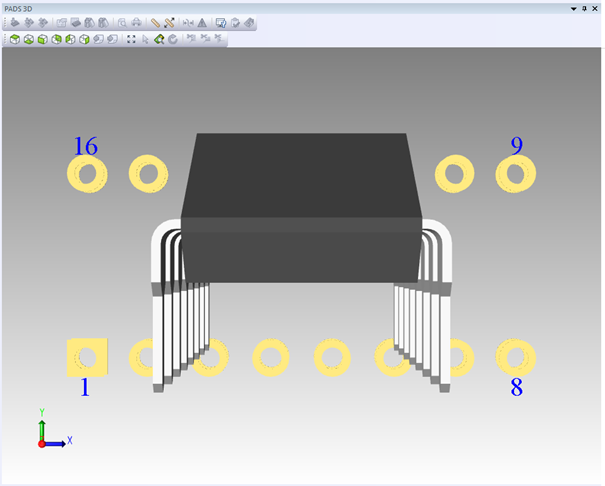Image resolution: width=605 pixels, height=486 pixels.
Task: Open the PADS 3D window options dropdown arrow
Action: 574,8
